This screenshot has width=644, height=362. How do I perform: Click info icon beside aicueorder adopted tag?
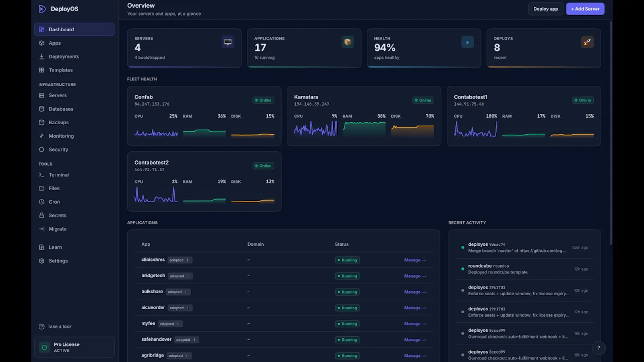pos(188,308)
